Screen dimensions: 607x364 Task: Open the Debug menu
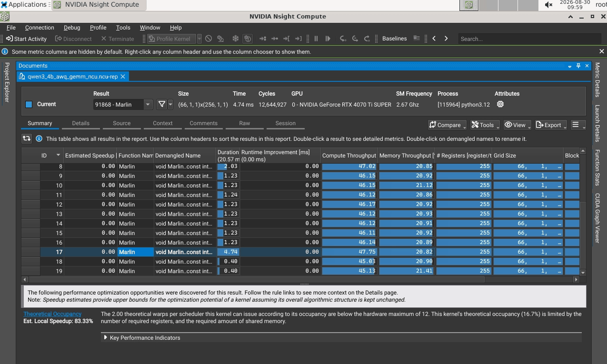click(72, 28)
